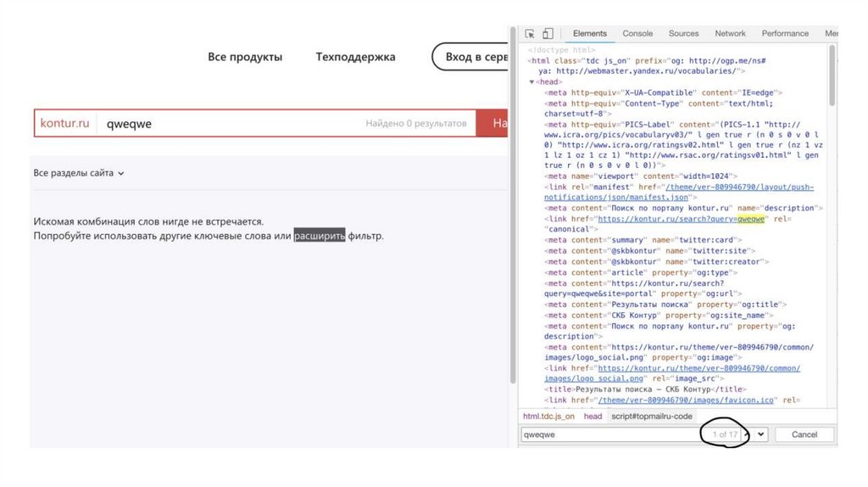Click Найдено 0 результатов text

point(415,123)
